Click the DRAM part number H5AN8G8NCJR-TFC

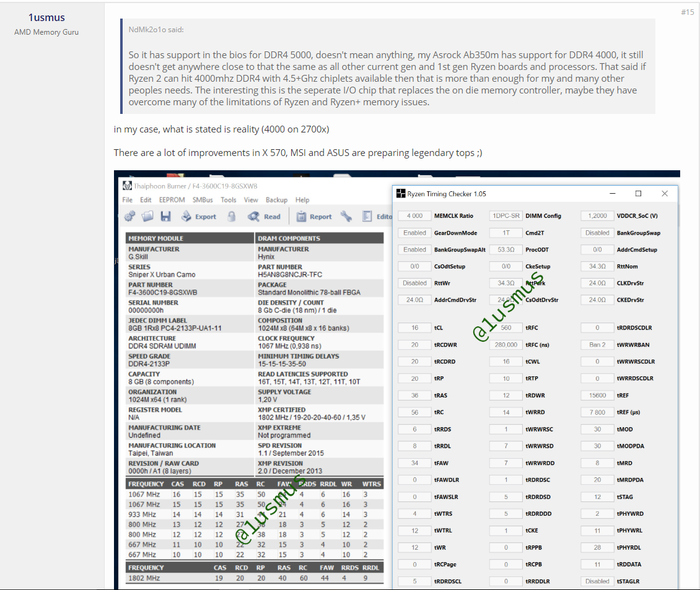(290, 274)
